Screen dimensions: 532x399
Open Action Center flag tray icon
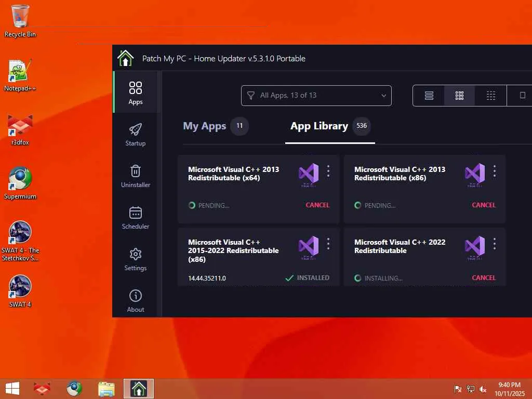click(458, 389)
